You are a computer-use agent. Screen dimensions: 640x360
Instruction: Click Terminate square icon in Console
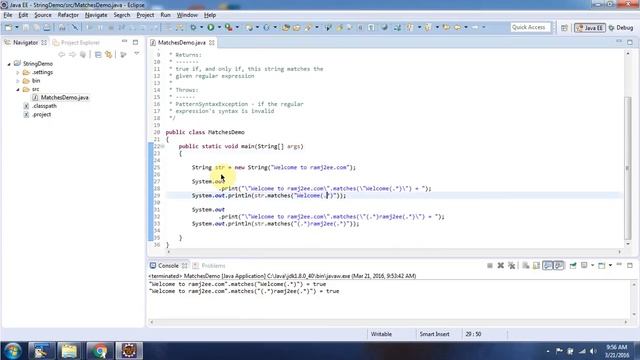490,266
